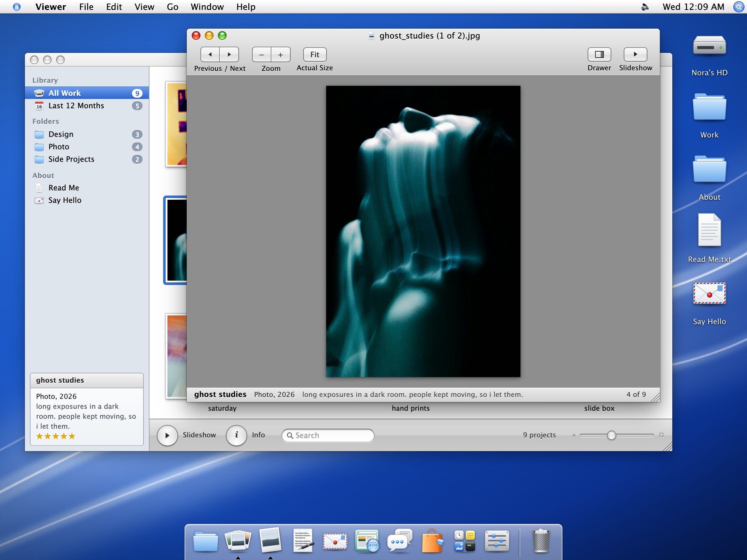Open the Trash in the dock
This screenshot has width=747, height=560.
pos(541,541)
